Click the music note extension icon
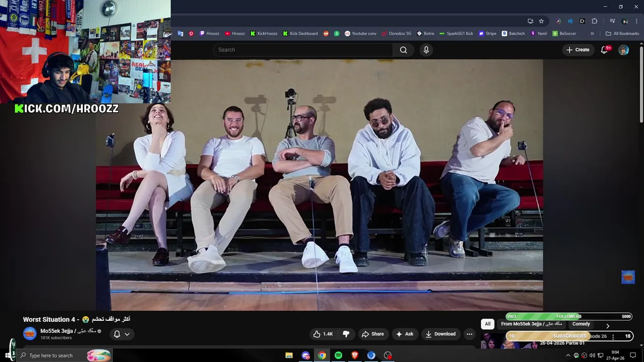This screenshot has width=644, height=362. (x=558, y=21)
